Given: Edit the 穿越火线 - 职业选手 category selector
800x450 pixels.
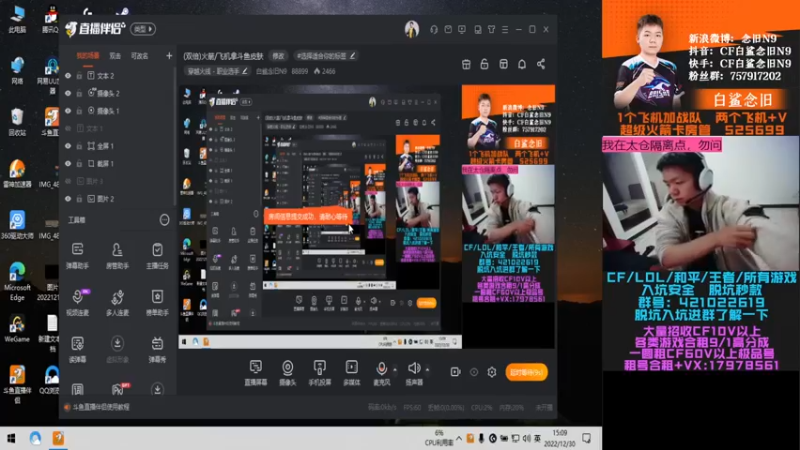Looking at the screenshot, I should pos(217,71).
